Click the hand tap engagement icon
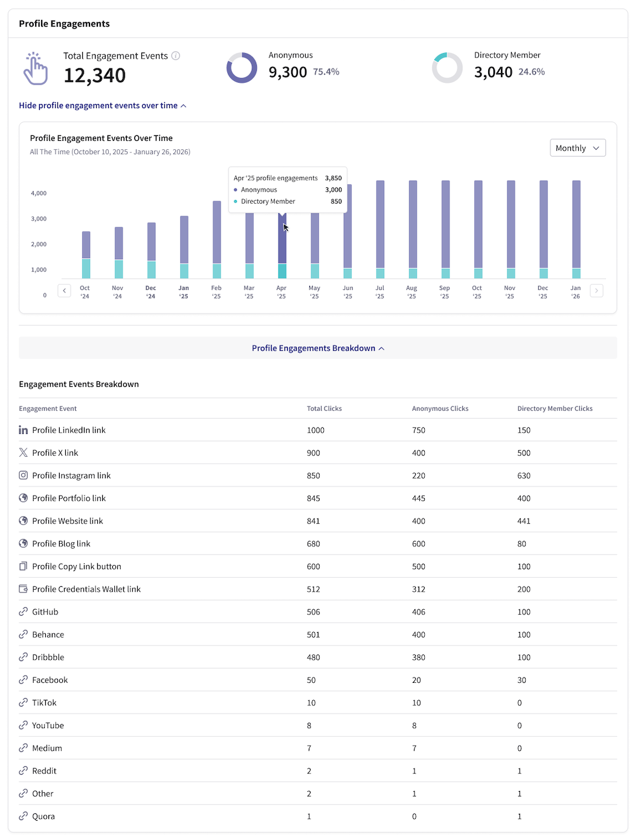The height and width of the screenshot is (840, 638). coord(36,68)
